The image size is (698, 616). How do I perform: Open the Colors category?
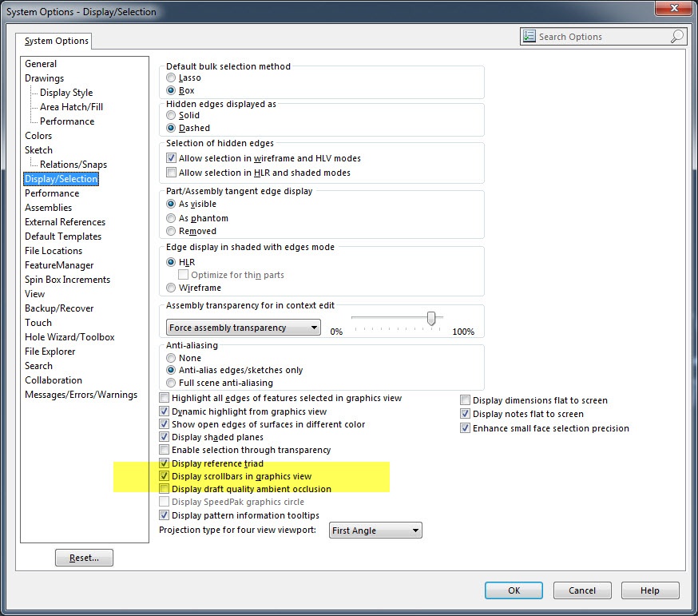coord(38,135)
